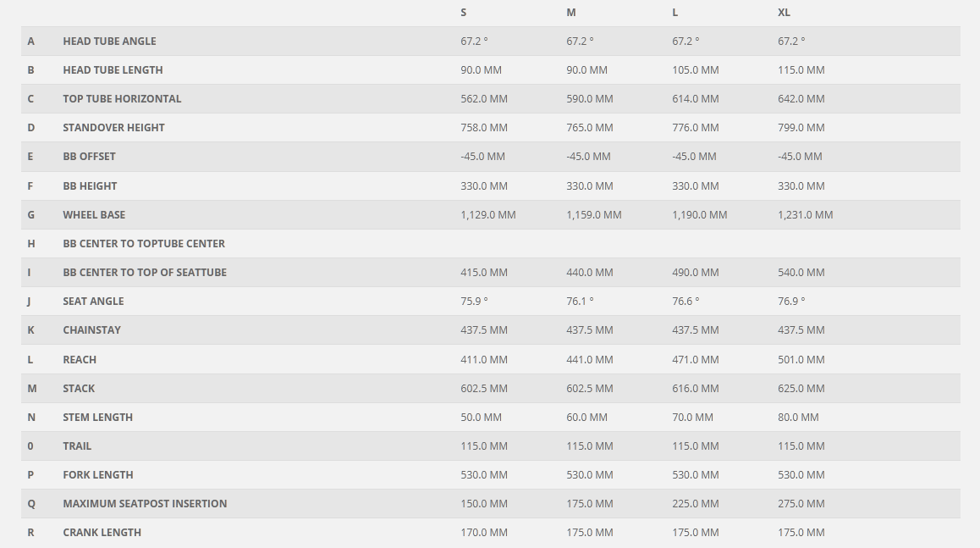Viewport: 980px width, 548px height.
Task: Select the WHEEL BASE row label
Action: (94, 215)
